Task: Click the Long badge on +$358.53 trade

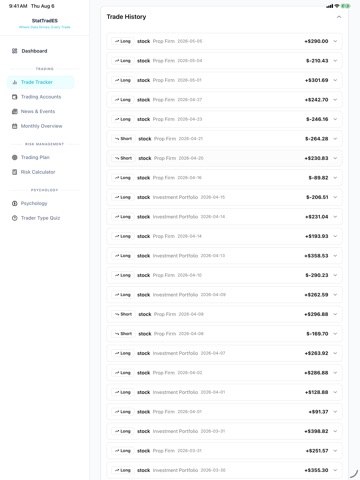Action: pyautogui.click(x=123, y=256)
